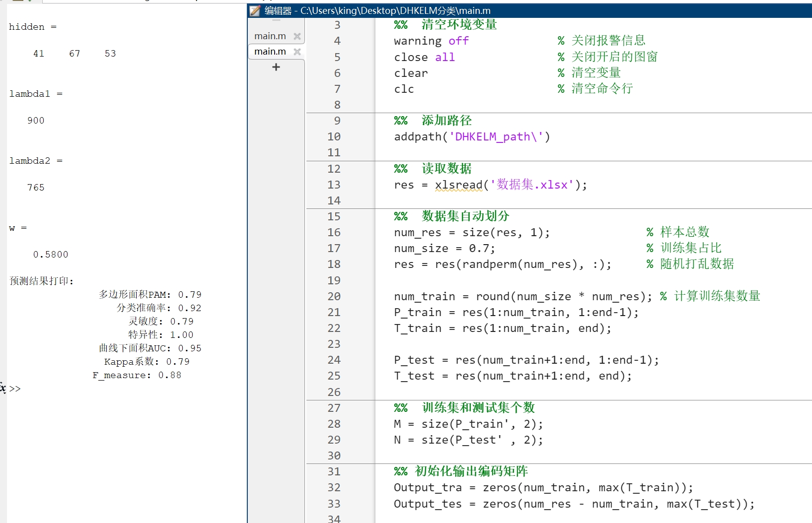The width and height of the screenshot is (812, 523).
Task: Click the 'T_test = res(num_train+1:end, end);' line
Action: tap(513, 376)
